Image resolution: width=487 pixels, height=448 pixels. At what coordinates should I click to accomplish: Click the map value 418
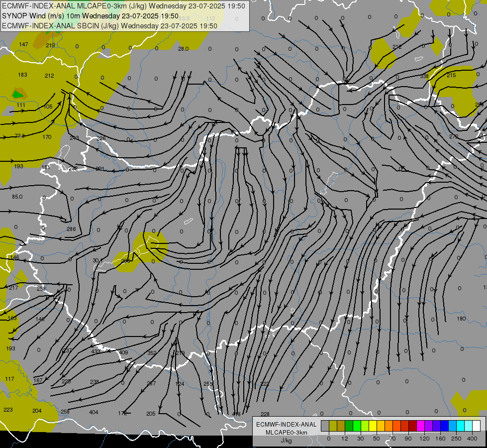tap(236, 414)
